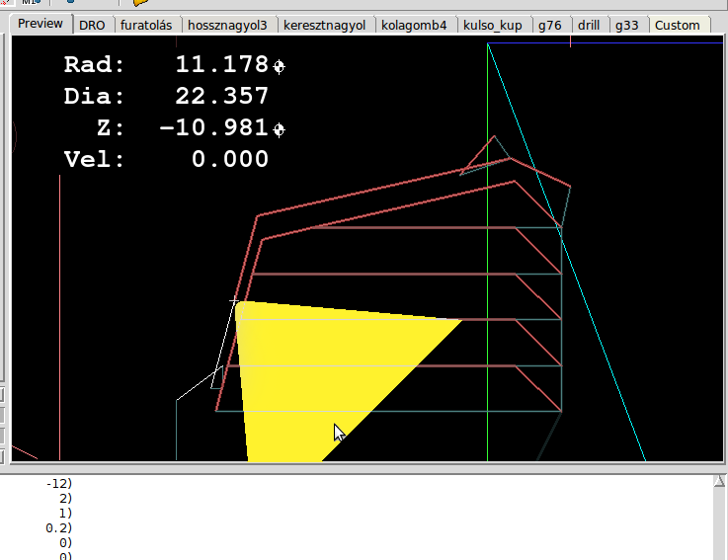Select the G-code line ending with -12)
The image size is (728, 560).
click(59, 484)
